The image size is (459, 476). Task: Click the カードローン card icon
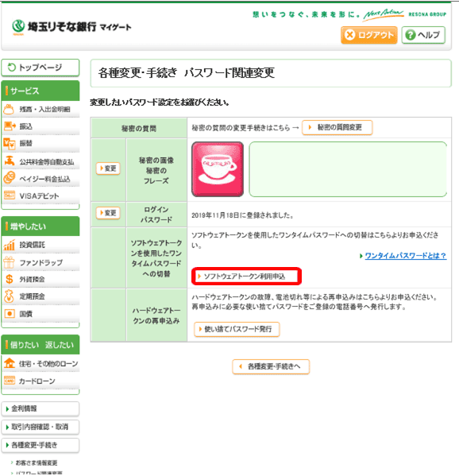pos(9,381)
